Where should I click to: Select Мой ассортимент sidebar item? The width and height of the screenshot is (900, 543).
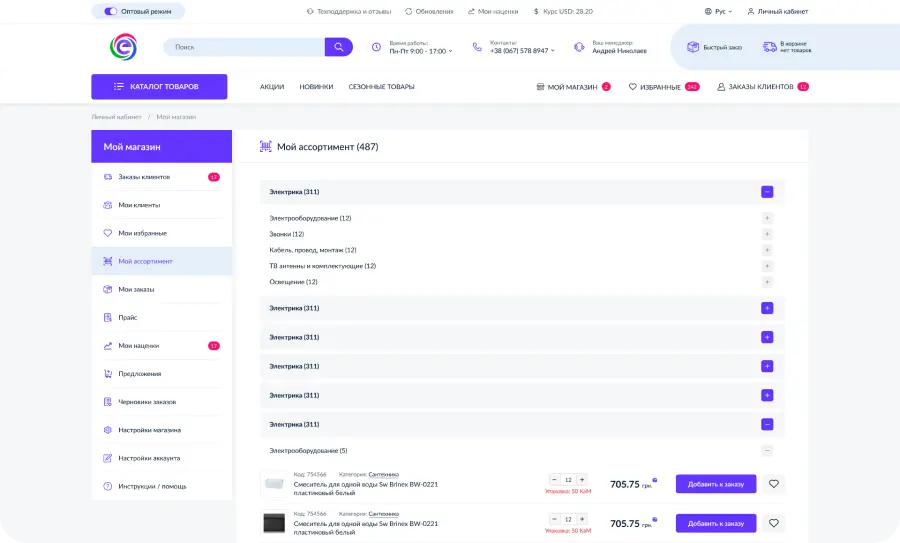pos(162,261)
